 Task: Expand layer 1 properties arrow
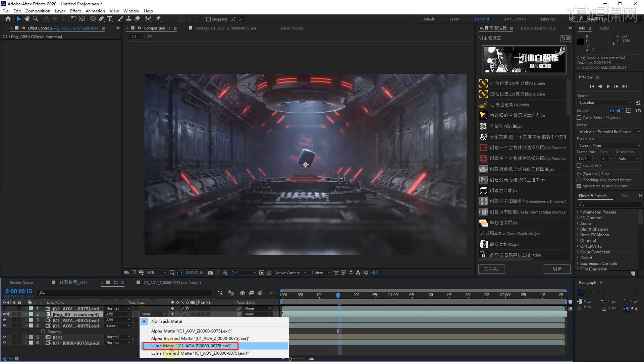(26, 309)
